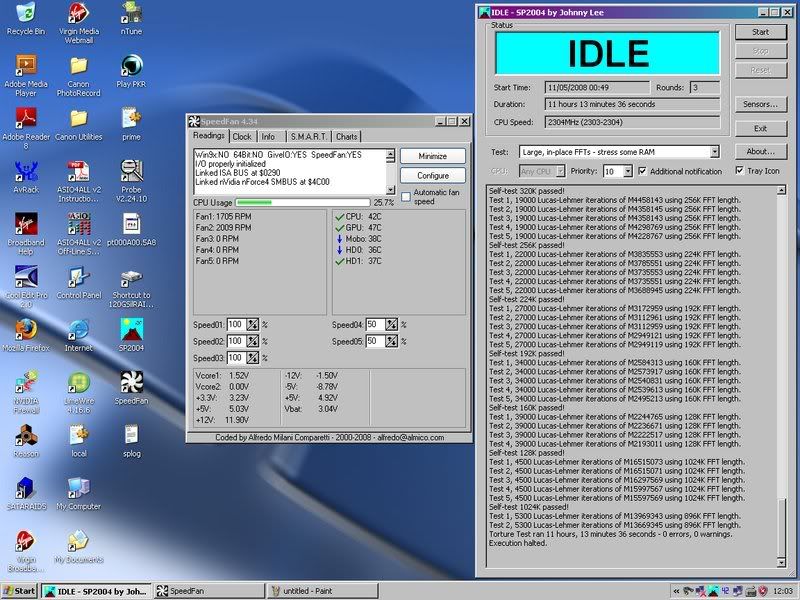Viewport: 800px width, 600px height.
Task: Launch Probe V2.24.10 desktop icon
Action: pyautogui.click(x=131, y=182)
